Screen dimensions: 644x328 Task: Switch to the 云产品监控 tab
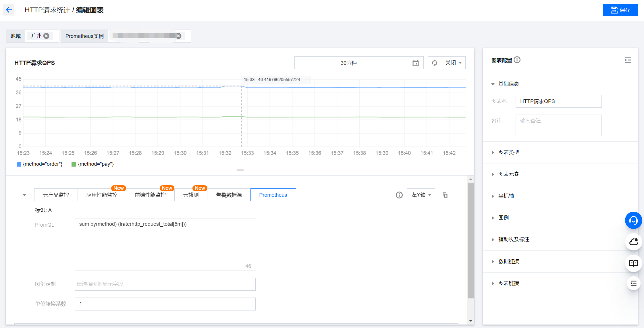click(56, 195)
